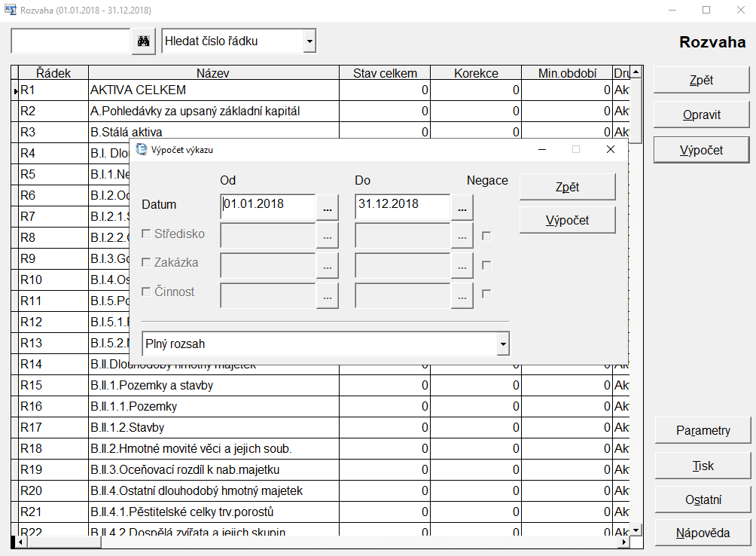Screen dimensions: 756x556
Task: Open date picker for Datum Do field
Action: pos(462,206)
